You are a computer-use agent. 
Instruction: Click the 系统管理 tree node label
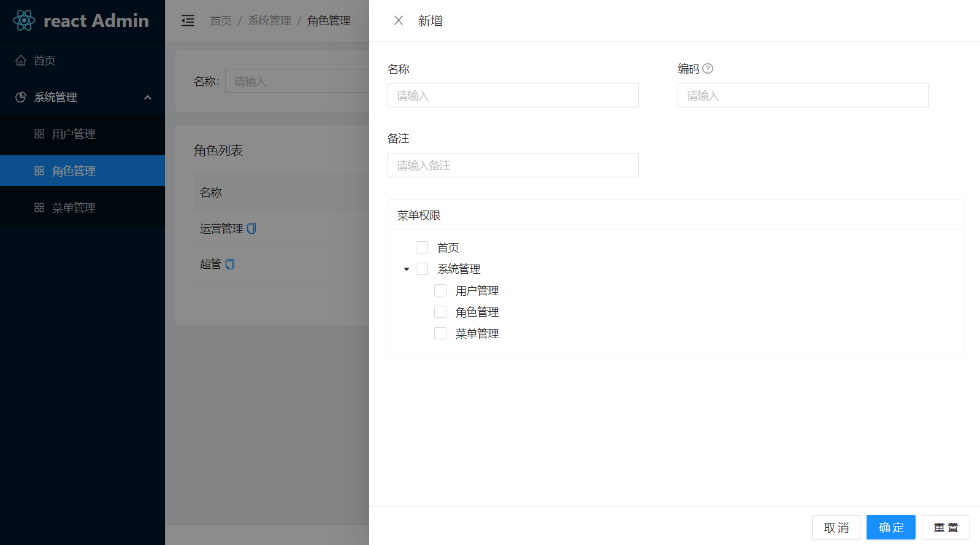click(459, 269)
